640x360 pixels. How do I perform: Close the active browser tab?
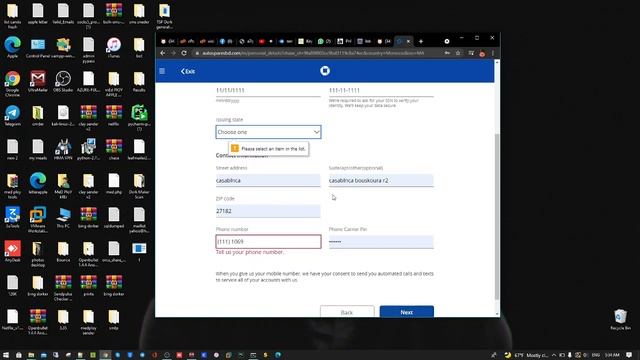click(x=408, y=41)
